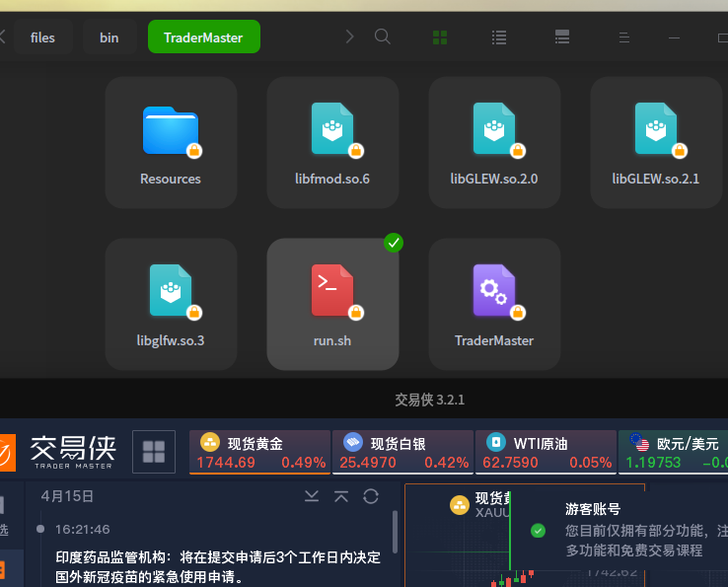Switch to icon grid view
This screenshot has height=587, width=728.
coord(440,37)
